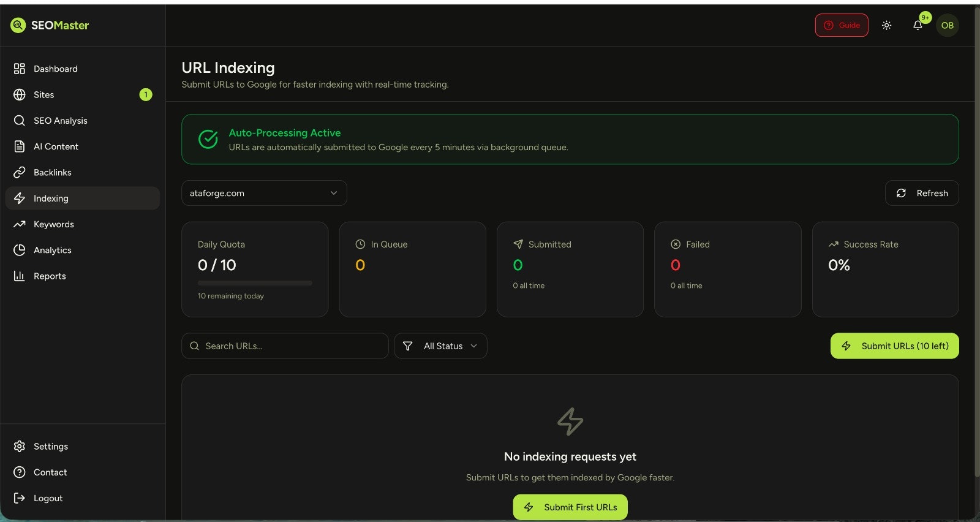Toggle light/dark theme sun icon
The height and width of the screenshot is (522, 980).
886,25
